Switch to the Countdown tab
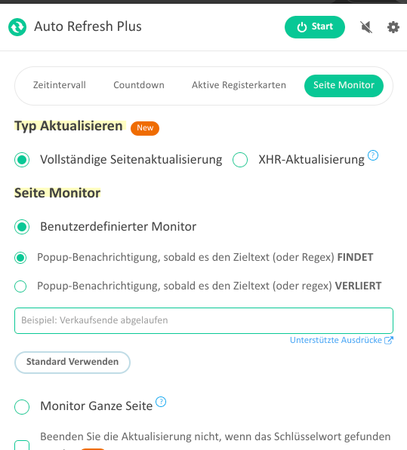407x450 pixels. pyautogui.click(x=139, y=85)
